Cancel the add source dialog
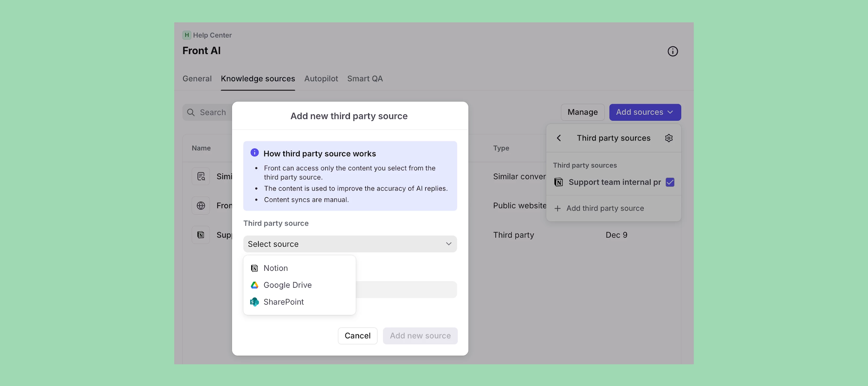The height and width of the screenshot is (386, 868). 357,335
